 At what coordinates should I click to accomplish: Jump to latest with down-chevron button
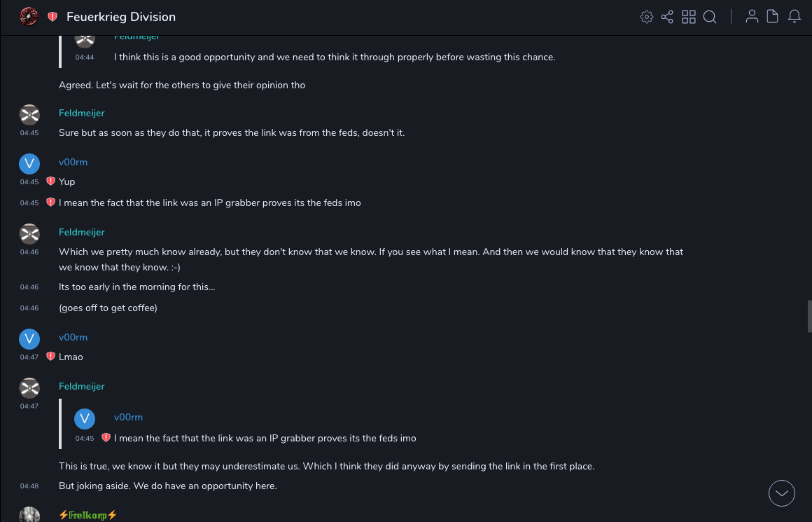pos(782,493)
